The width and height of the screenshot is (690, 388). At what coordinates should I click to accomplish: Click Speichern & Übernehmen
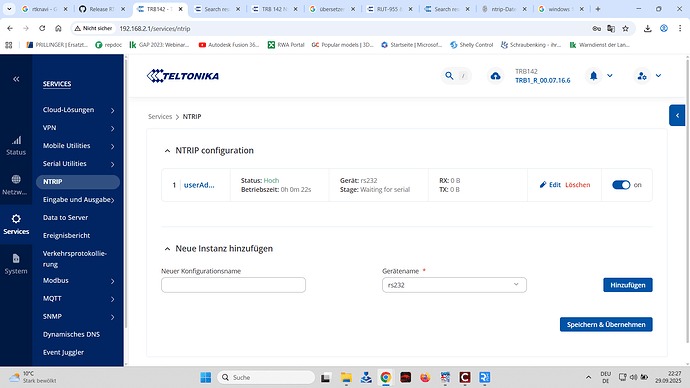click(606, 325)
